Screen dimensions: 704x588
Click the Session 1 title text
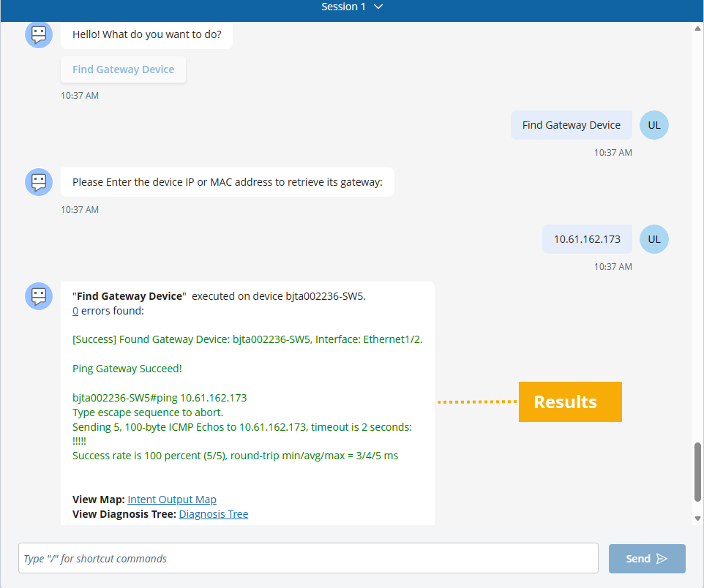click(343, 7)
